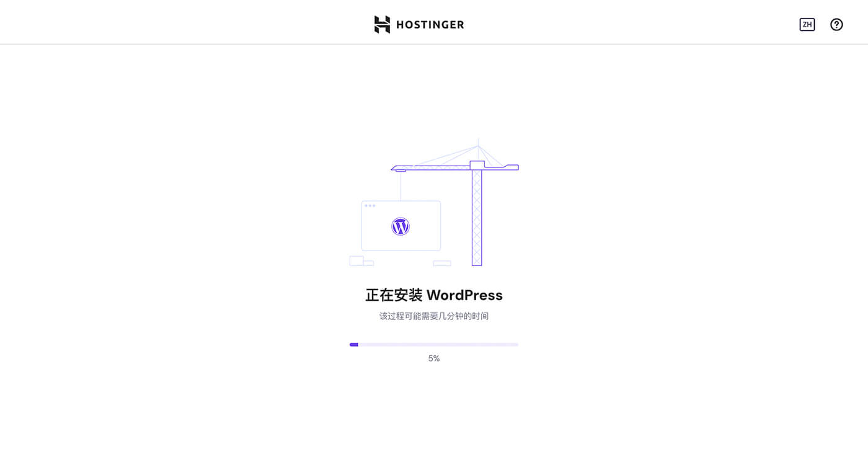Click the text 该过程可能需要几分钟的时间
The width and height of the screenshot is (868, 465).
click(x=434, y=316)
